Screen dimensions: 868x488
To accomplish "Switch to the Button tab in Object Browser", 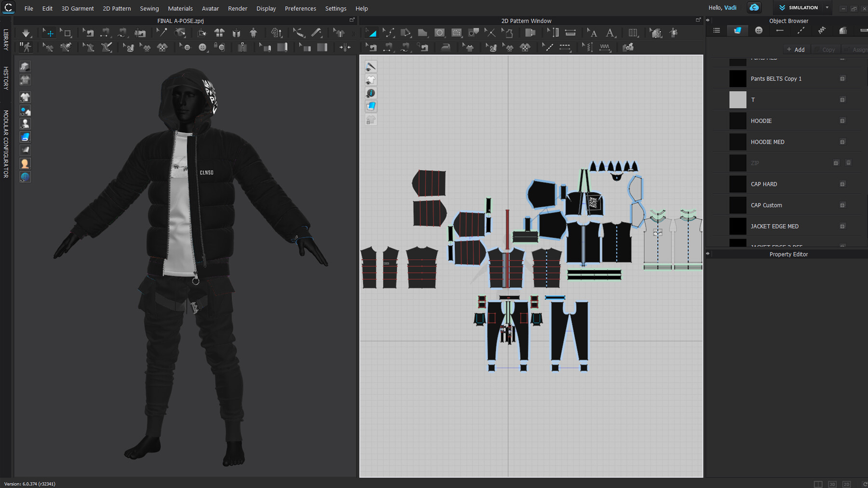I will 759,30.
